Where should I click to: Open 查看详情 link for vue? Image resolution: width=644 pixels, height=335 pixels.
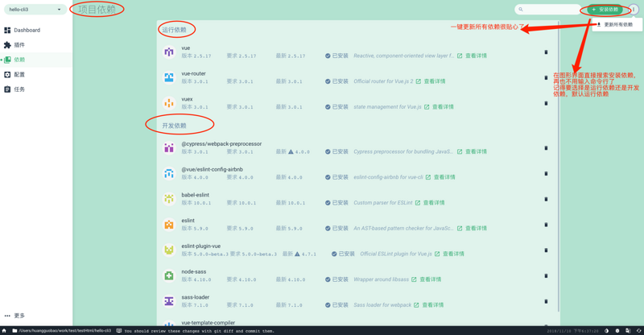[472, 56]
